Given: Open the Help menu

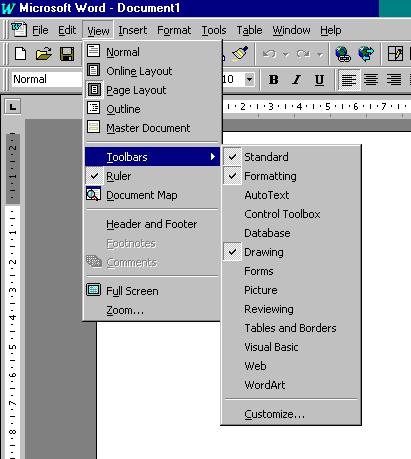Looking at the screenshot, I should point(331,30).
